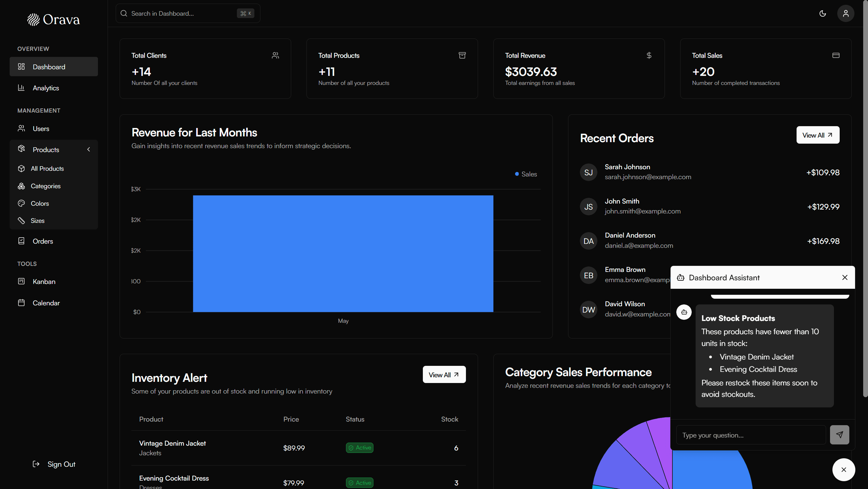868x489 pixels.
Task: Click the blue May revenue bar
Action: tap(343, 254)
